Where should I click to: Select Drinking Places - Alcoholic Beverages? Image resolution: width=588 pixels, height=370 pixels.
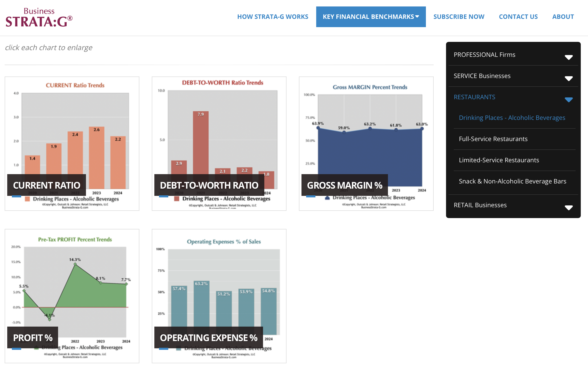tap(512, 118)
